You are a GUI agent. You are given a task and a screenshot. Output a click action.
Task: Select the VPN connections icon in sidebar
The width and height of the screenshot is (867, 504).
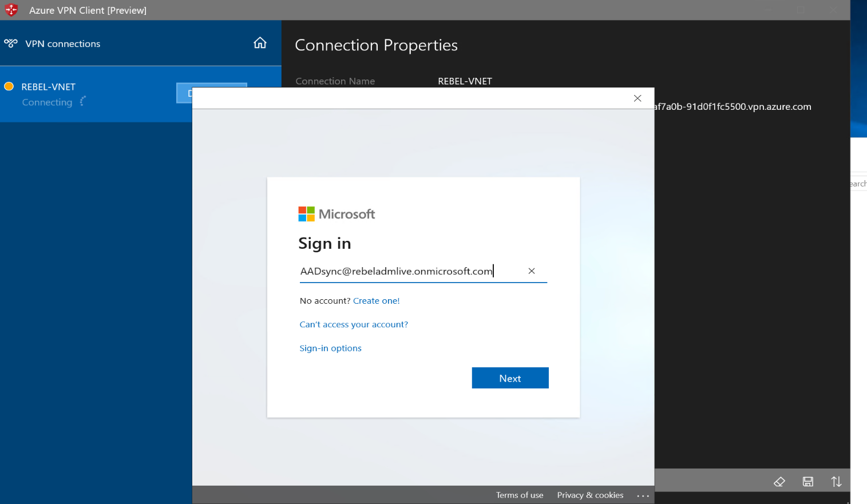coord(10,42)
